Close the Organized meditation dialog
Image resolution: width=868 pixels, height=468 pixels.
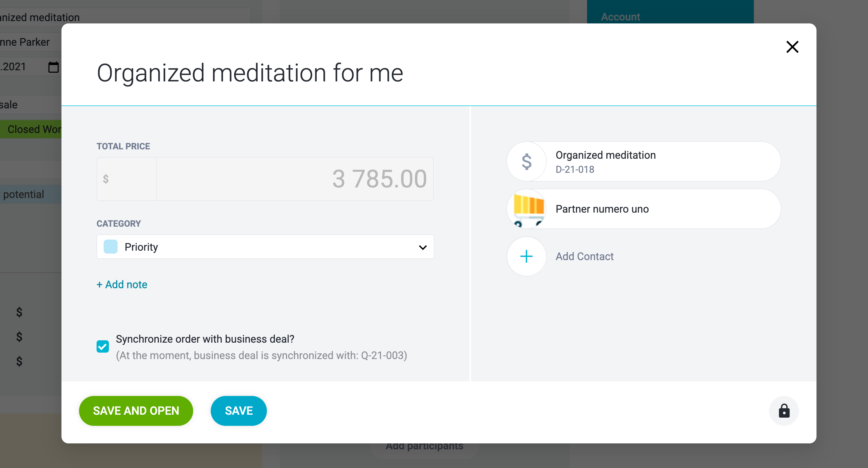(x=792, y=47)
